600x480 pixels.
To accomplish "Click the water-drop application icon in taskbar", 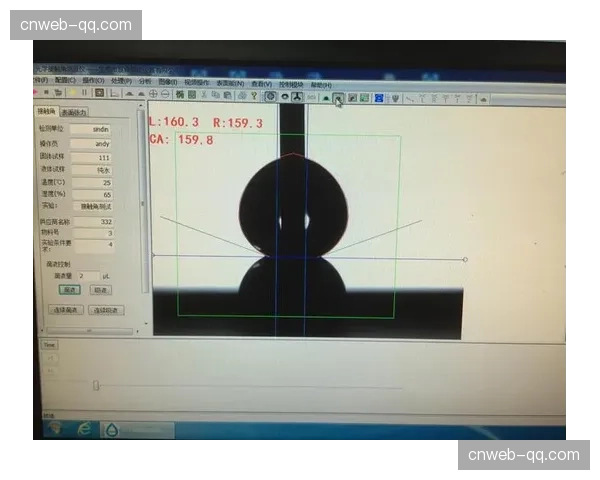I will [x=111, y=428].
